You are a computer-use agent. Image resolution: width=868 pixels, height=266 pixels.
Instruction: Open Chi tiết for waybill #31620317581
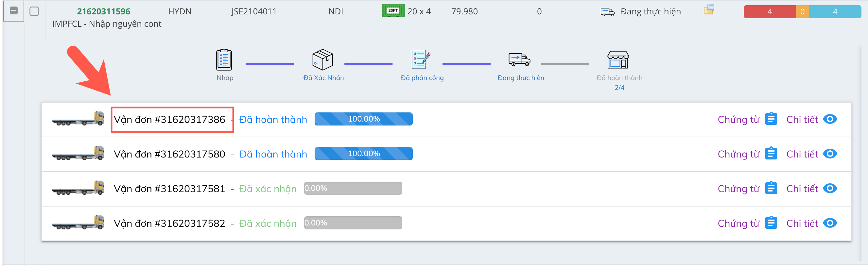(x=802, y=189)
